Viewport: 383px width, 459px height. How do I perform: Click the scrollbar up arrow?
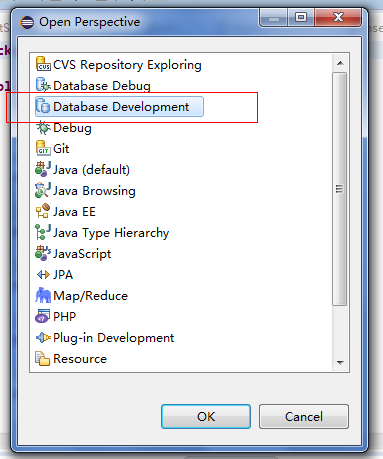pyautogui.click(x=340, y=63)
